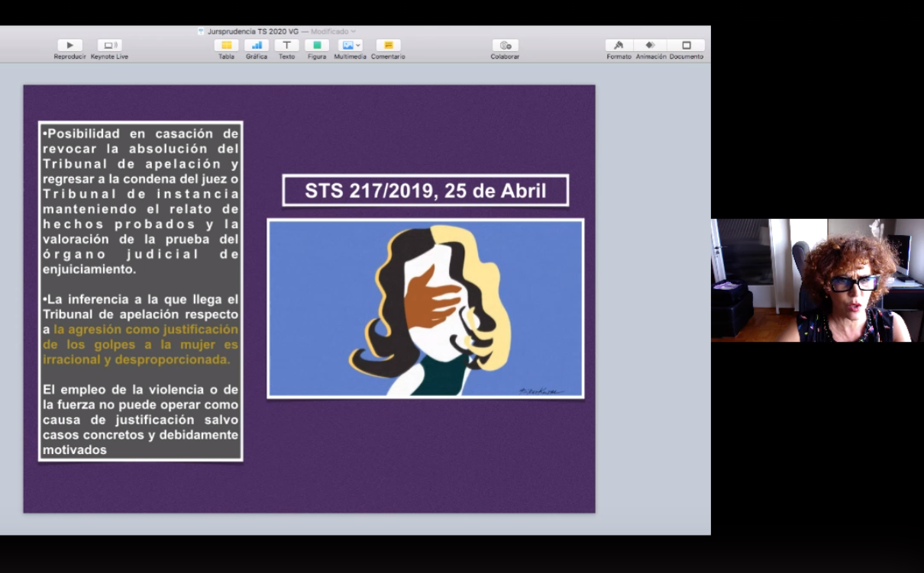Click the speaker's webcam video feed
This screenshot has width=924, height=573.
click(817, 280)
